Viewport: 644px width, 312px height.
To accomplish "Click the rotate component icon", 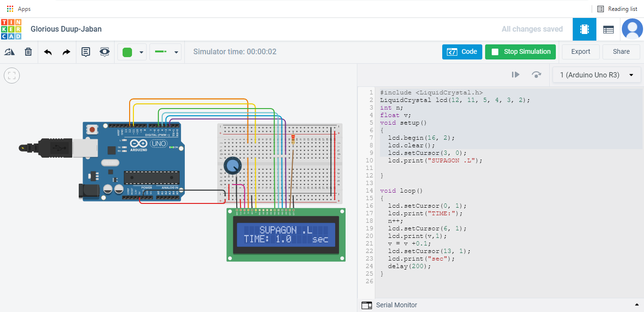I will tap(9, 52).
